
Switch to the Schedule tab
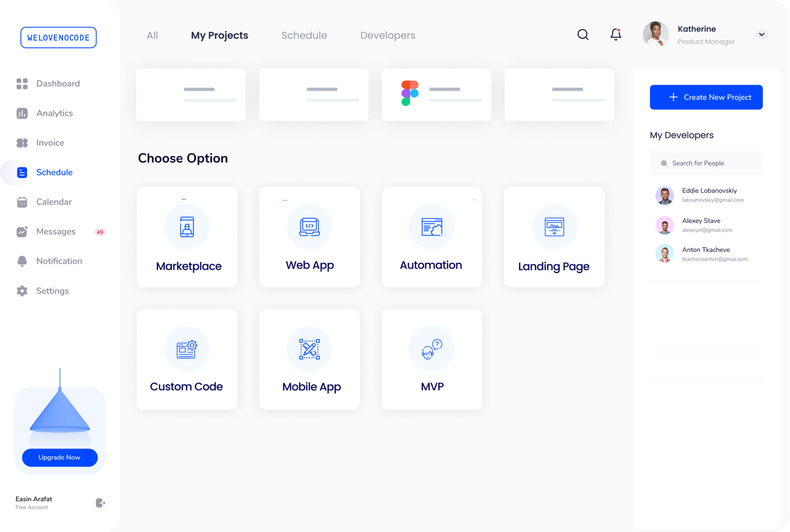[x=304, y=35]
